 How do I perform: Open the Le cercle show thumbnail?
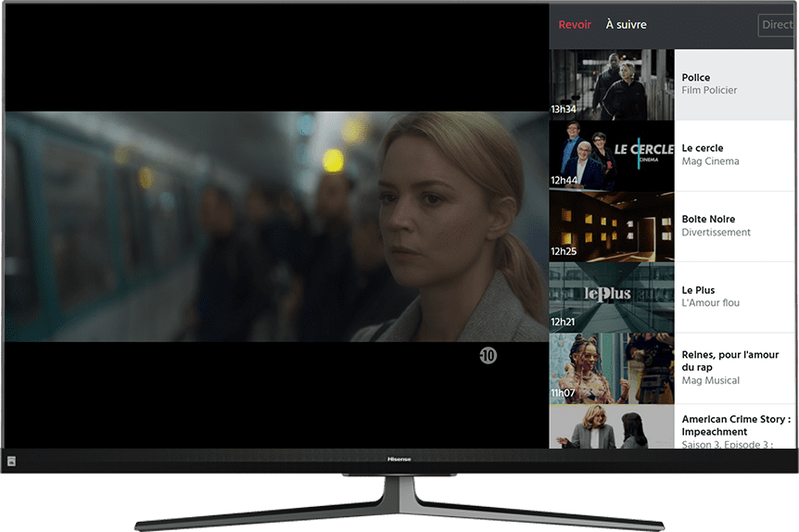tap(612, 155)
